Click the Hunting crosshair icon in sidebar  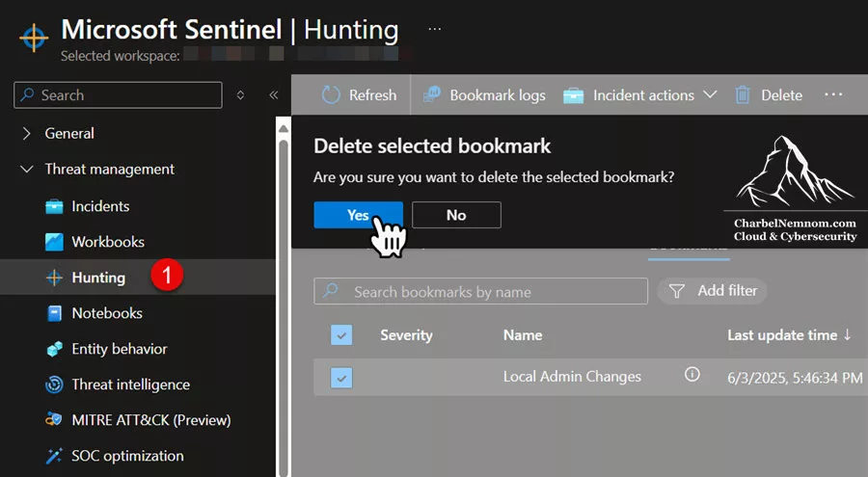(54, 278)
